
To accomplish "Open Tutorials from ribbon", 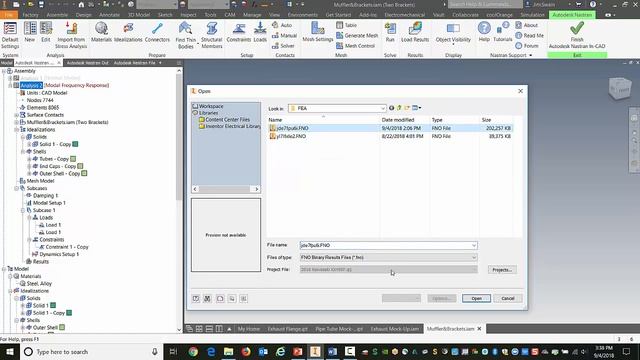I will [502, 32].
